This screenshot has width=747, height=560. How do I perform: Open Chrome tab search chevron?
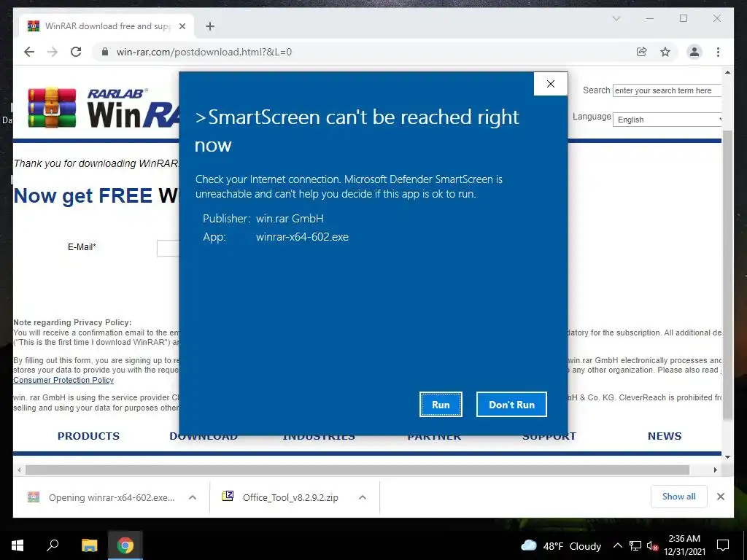point(616,18)
